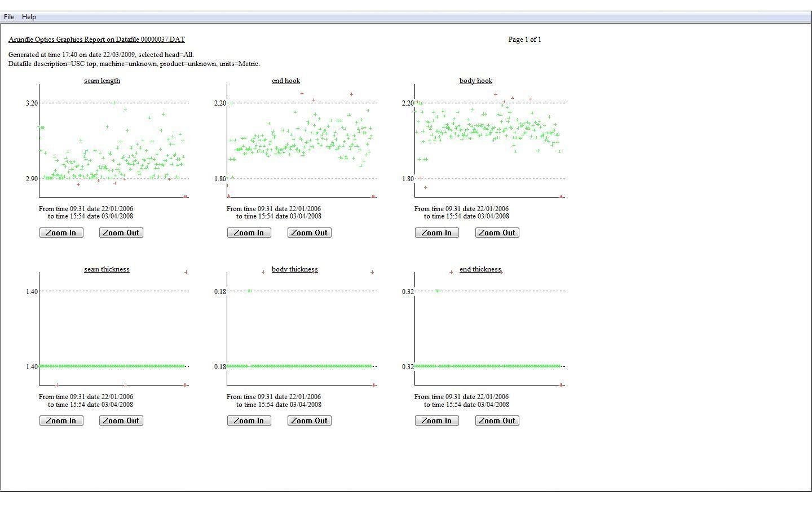The width and height of the screenshot is (812, 508).
Task: Click the 3.20 limit label on seam length
Action: click(x=32, y=103)
